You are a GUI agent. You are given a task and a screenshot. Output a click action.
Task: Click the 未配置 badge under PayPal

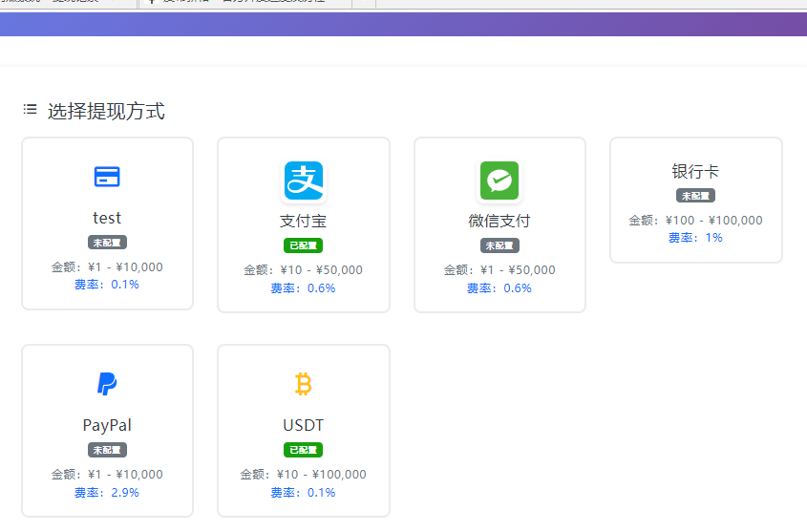(107, 450)
